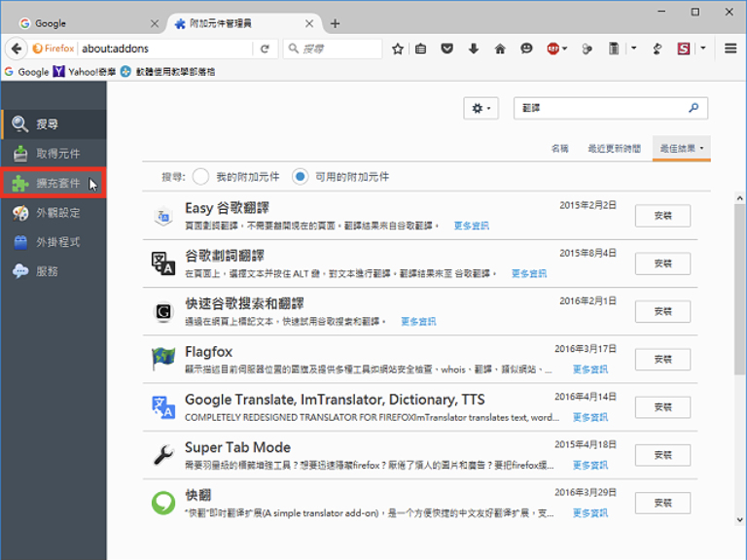Click the 快翻 green circle icon
747x560 pixels.
(x=163, y=503)
